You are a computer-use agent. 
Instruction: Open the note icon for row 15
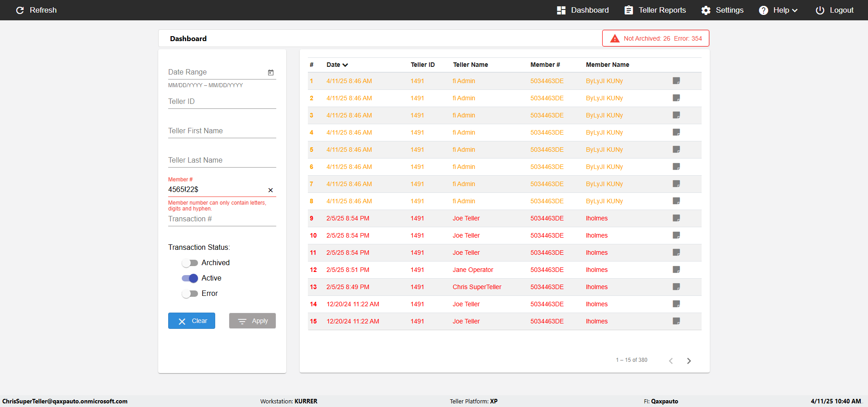676,321
